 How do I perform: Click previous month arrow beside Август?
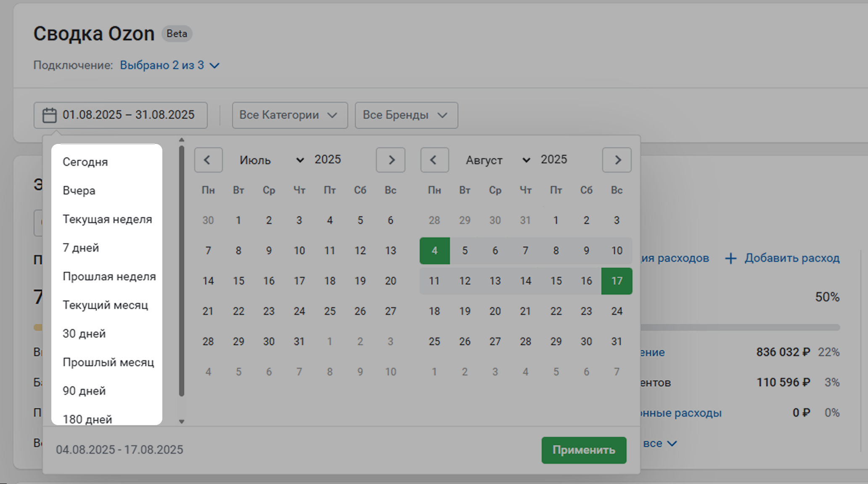click(434, 160)
